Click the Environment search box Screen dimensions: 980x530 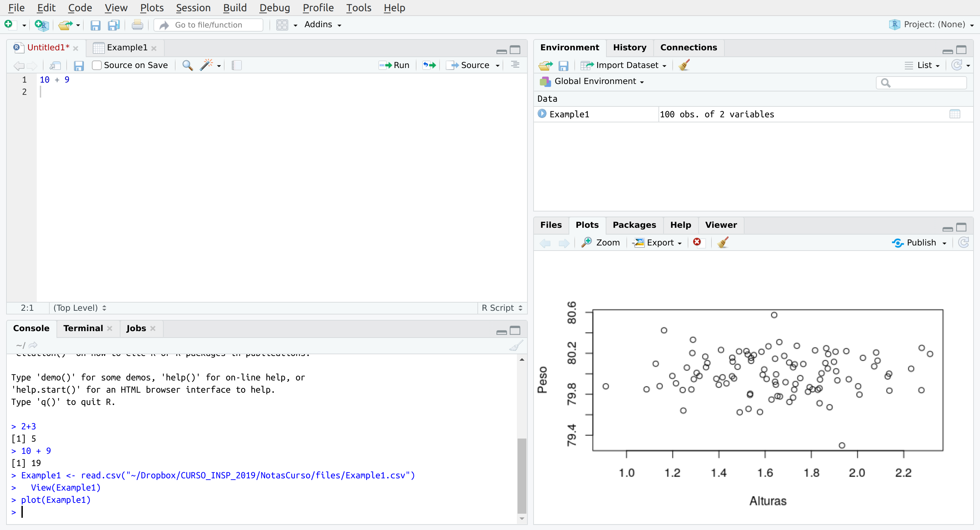pyautogui.click(x=921, y=83)
